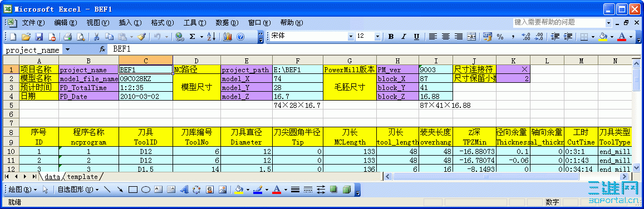The height and width of the screenshot is (209, 644).
Task: Print the sheet using the printer icon
Action: coord(68,37)
